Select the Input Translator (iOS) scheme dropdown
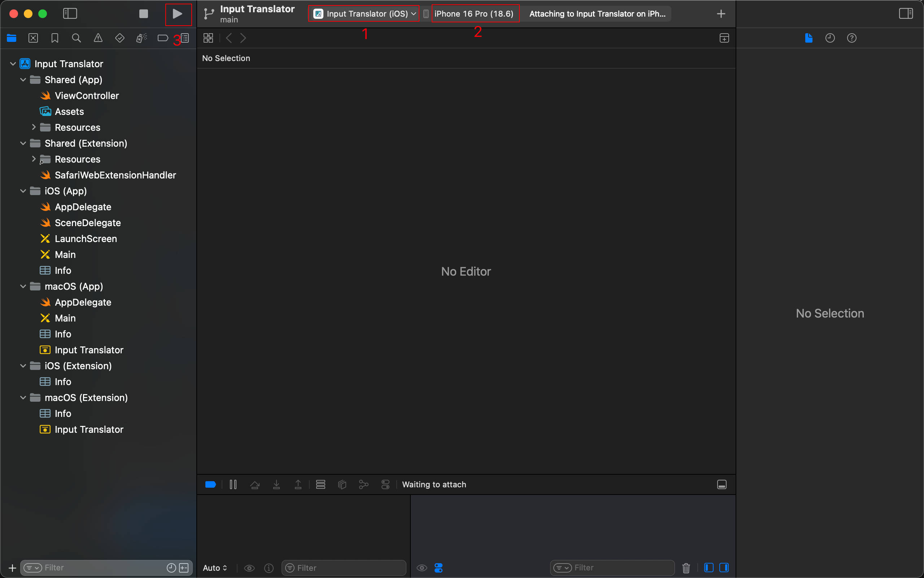The width and height of the screenshot is (924, 578). click(x=364, y=14)
